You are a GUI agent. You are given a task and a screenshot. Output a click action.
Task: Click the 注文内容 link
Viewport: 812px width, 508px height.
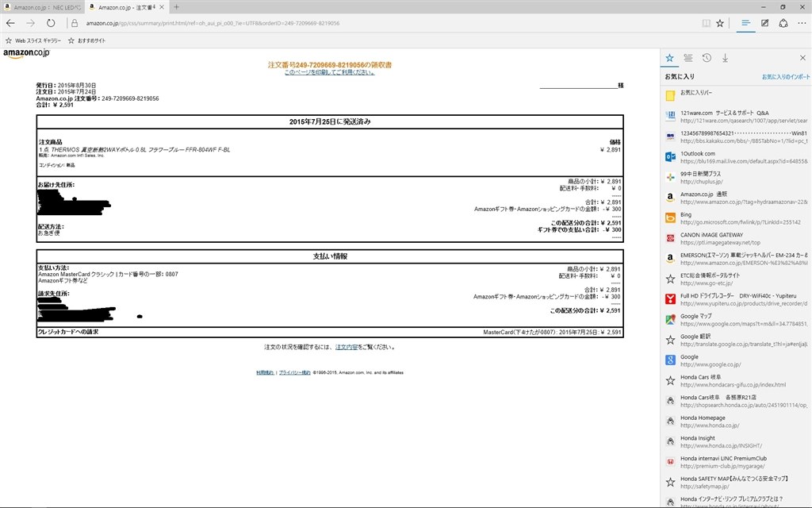[347, 348]
